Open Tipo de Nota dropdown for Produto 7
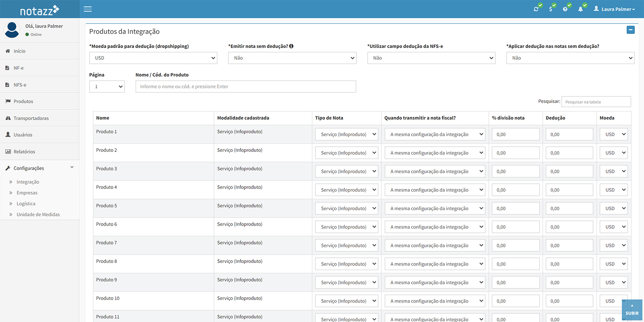Image resolution: width=644 pixels, height=322 pixels. click(x=347, y=246)
